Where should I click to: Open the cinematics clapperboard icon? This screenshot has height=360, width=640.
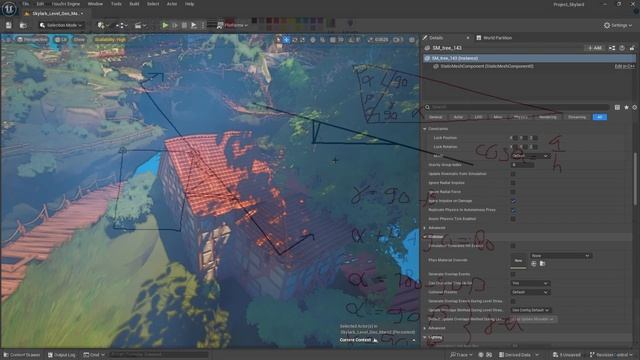pos(140,25)
